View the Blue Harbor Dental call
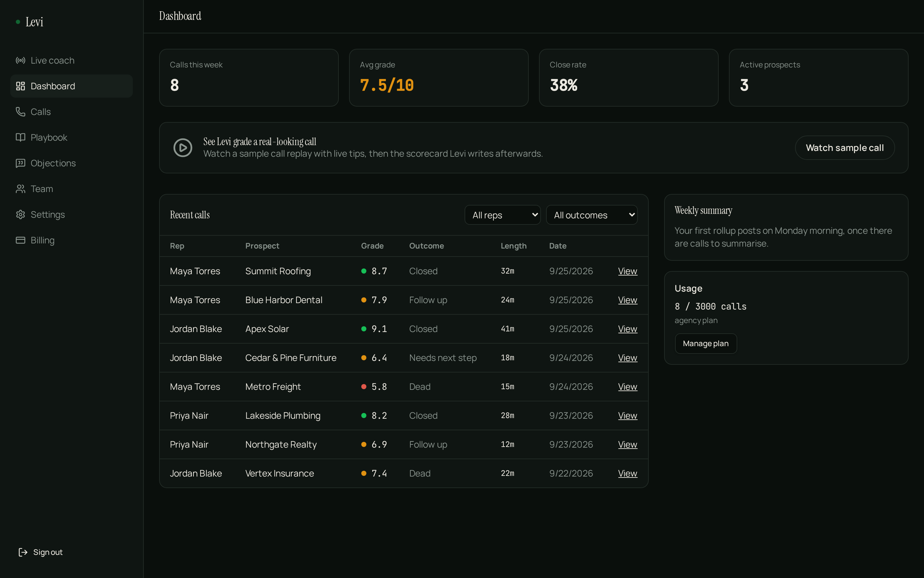The height and width of the screenshot is (578, 924). pos(627,300)
